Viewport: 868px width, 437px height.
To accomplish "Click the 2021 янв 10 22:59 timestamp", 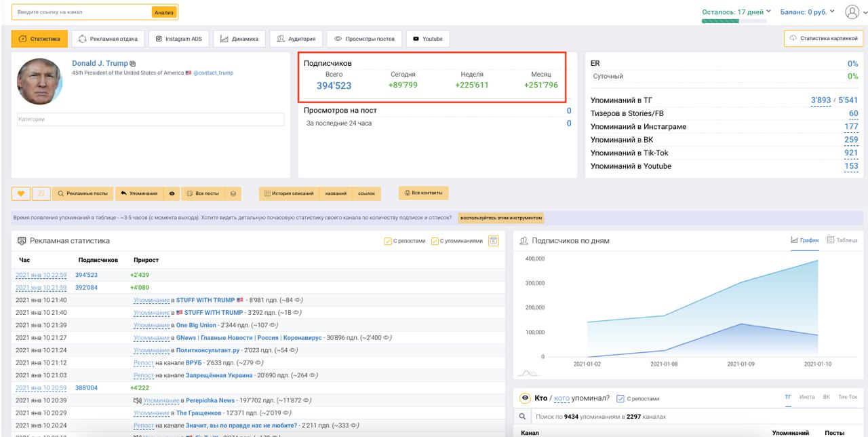I will [x=41, y=275].
